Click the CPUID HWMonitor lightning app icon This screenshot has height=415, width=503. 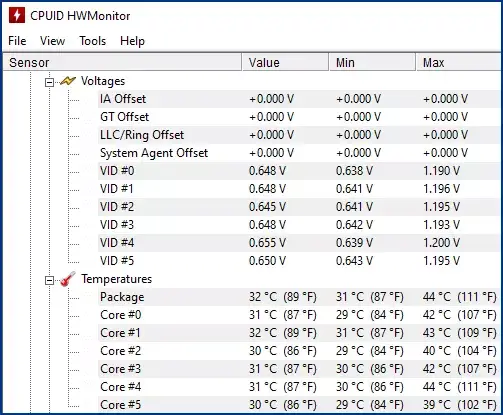17,15
